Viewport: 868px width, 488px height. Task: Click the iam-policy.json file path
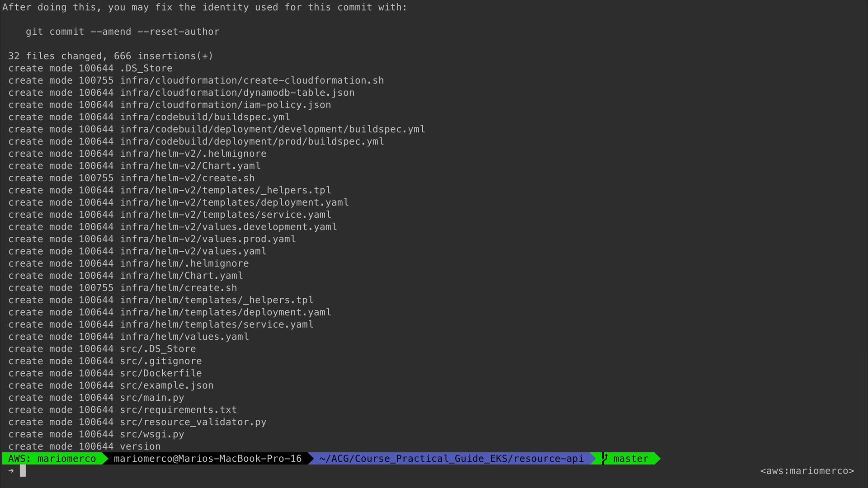pos(225,105)
